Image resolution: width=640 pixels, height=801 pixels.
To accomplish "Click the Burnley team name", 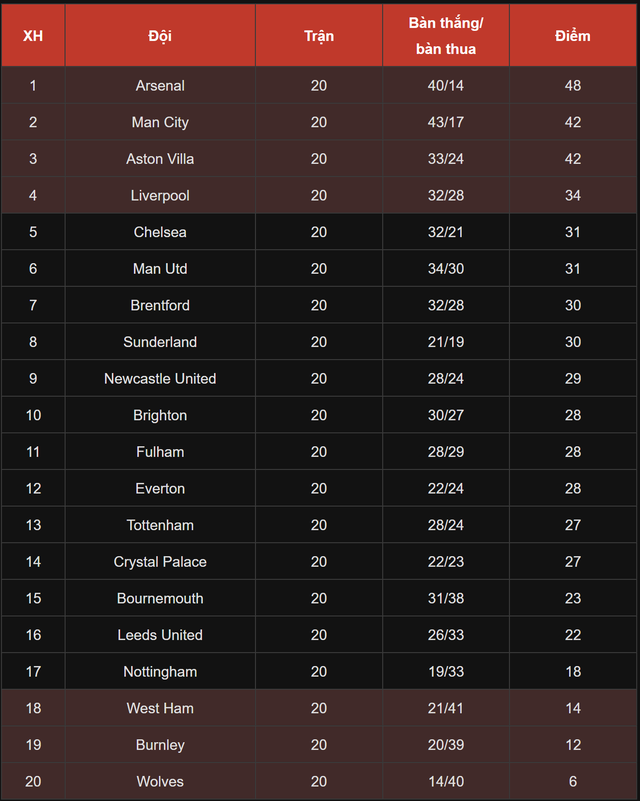I will [x=160, y=745].
